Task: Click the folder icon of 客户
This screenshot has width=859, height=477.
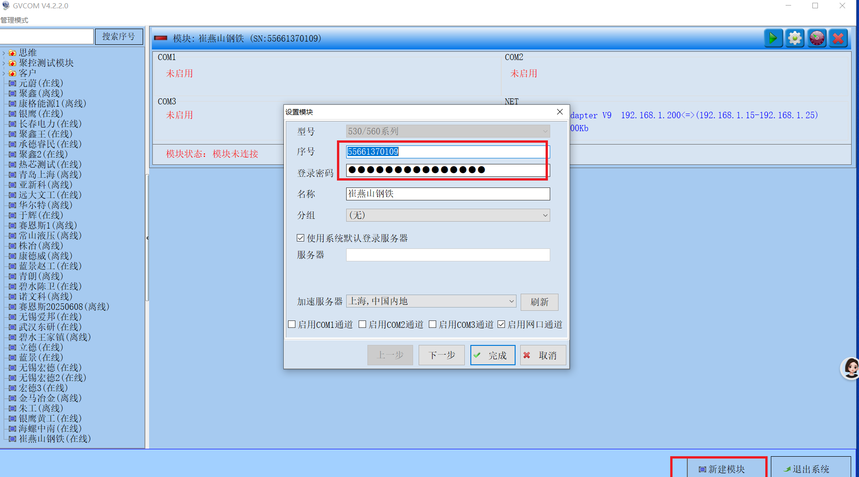Action: (12, 73)
